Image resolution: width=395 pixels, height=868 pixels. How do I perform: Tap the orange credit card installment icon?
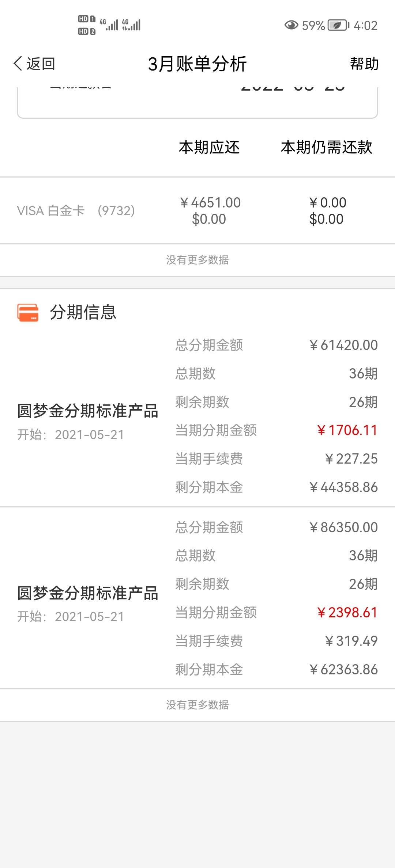click(x=28, y=313)
